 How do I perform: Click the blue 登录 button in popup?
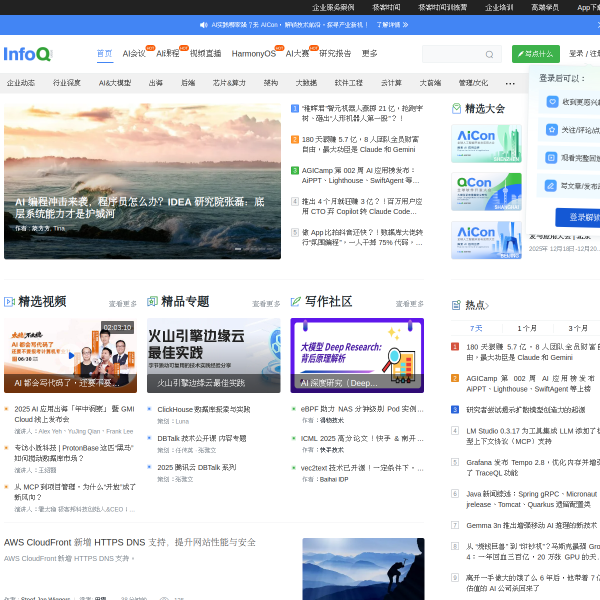click(578, 217)
